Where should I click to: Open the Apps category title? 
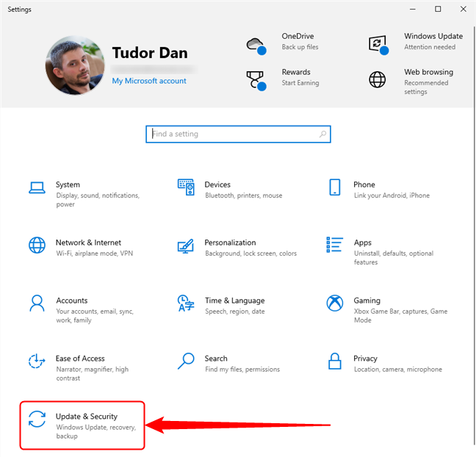[363, 242]
